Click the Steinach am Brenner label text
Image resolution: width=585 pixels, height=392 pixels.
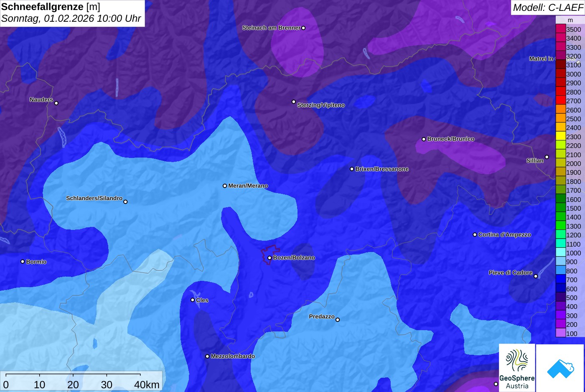point(271,28)
